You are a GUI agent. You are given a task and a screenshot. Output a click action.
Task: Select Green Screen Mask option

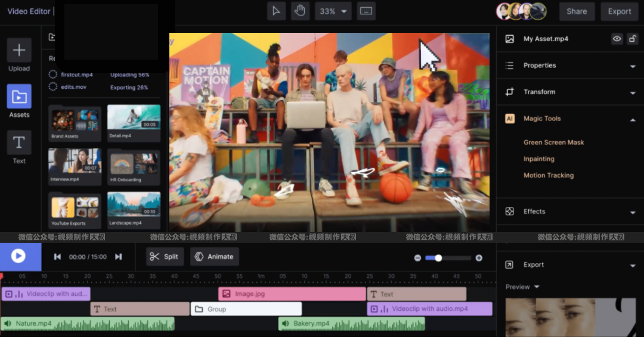tap(553, 143)
